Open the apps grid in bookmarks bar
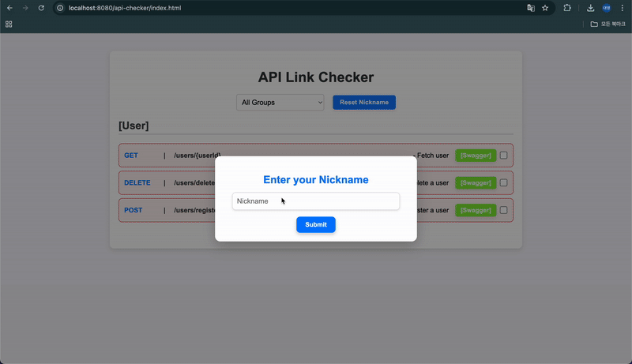This screenshot has width=632, height=364. pyautogui.click(x=9, y=24)
